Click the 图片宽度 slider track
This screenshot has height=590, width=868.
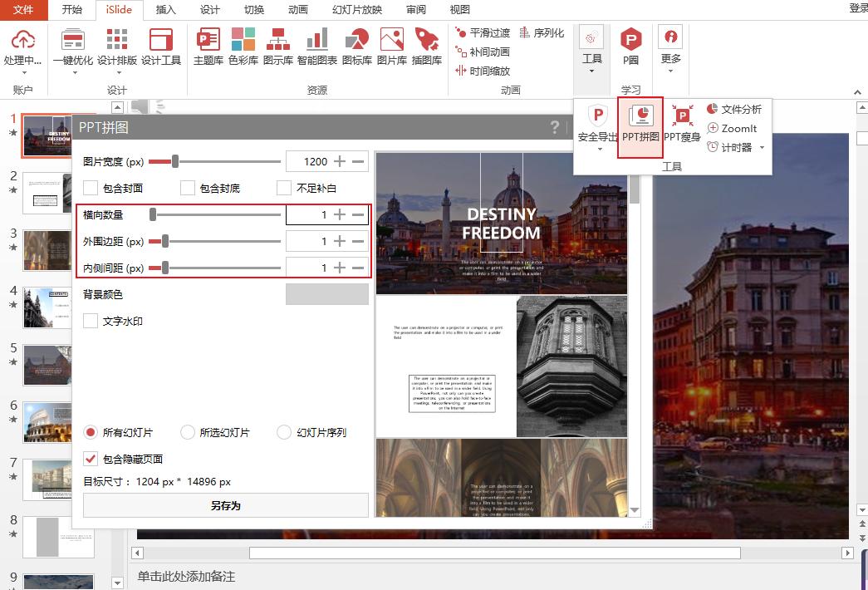point(215,161)
